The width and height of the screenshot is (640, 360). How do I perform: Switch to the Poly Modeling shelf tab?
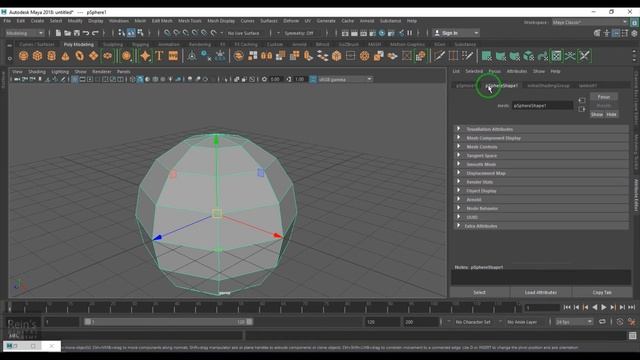pos(79,44)
